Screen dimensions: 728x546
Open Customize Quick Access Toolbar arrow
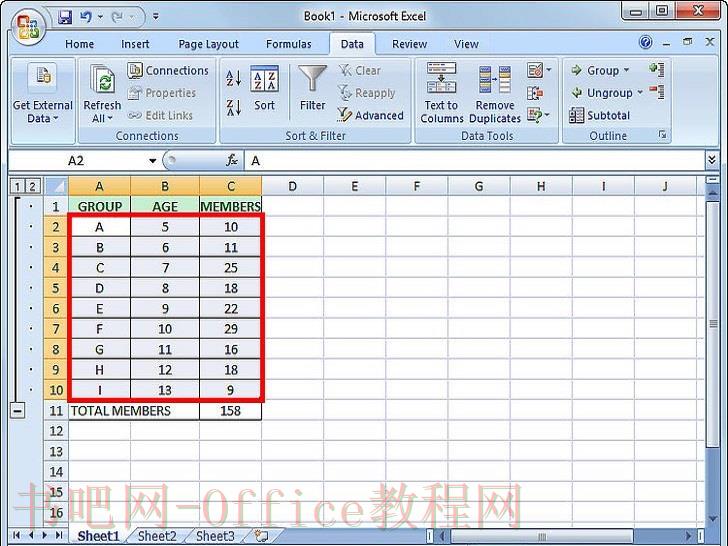pyautogui.click(x=156, y=17)
